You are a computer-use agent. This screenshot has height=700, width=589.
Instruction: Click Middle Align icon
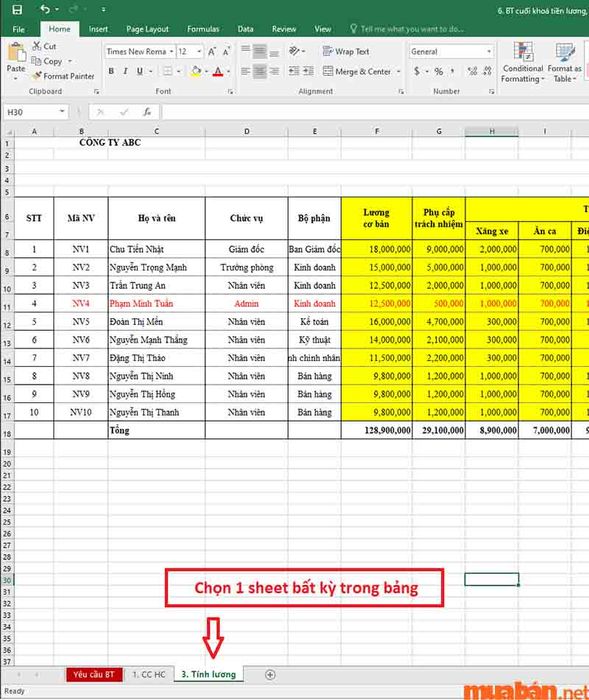(260, 52)
